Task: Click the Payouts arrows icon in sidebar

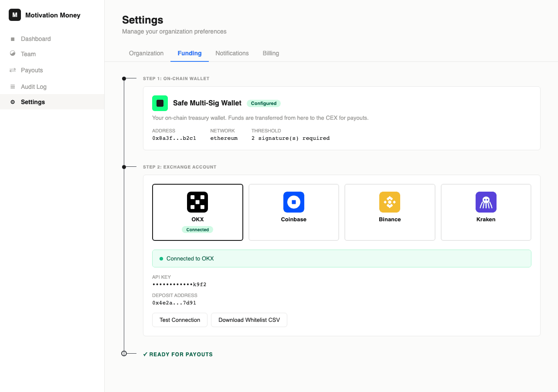Action: 13,70
